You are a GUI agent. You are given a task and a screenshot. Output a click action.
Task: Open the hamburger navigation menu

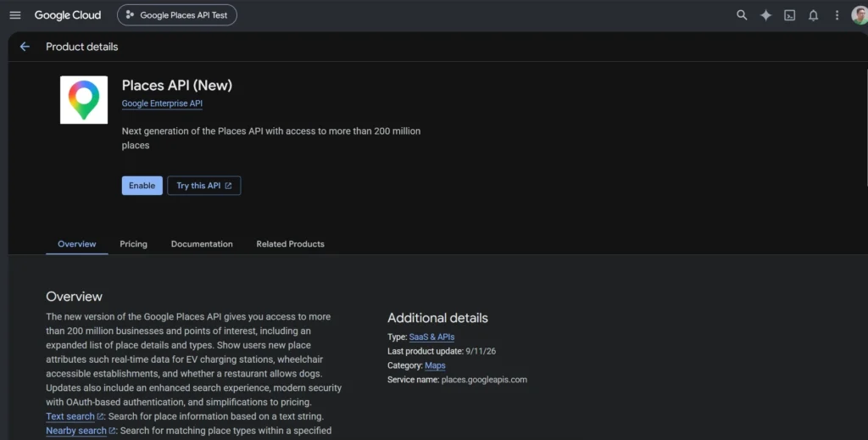(15, 15)
